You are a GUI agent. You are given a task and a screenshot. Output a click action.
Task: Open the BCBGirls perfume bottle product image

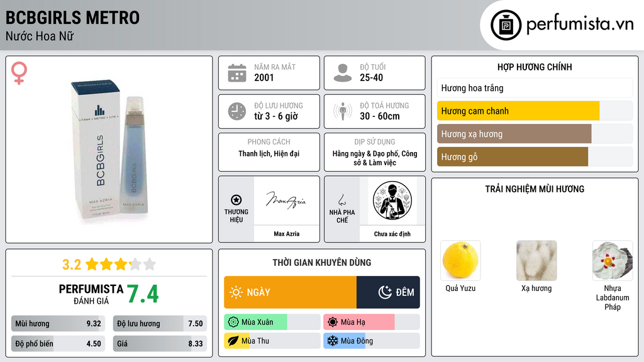(x=109, y=150)
